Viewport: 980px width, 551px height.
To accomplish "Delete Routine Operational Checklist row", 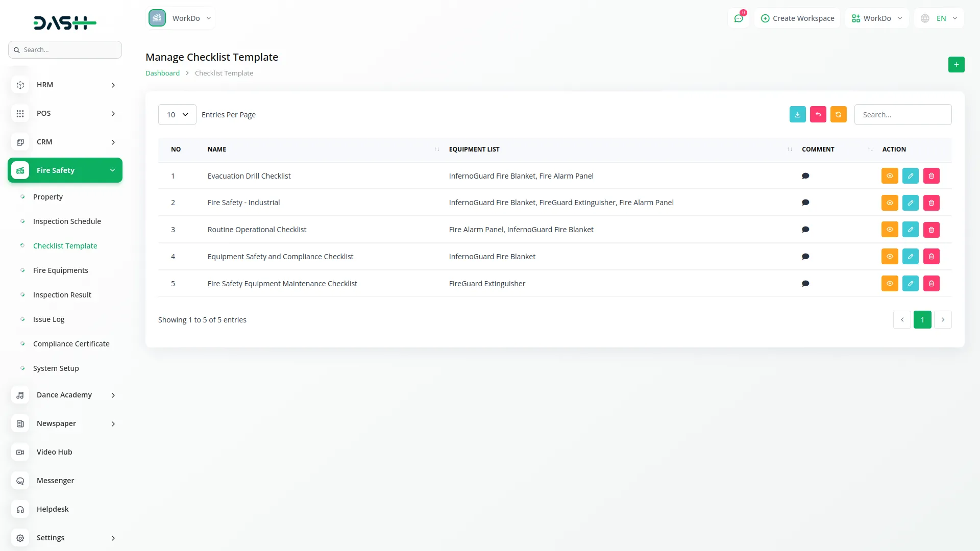I will (x=931, y=230).
